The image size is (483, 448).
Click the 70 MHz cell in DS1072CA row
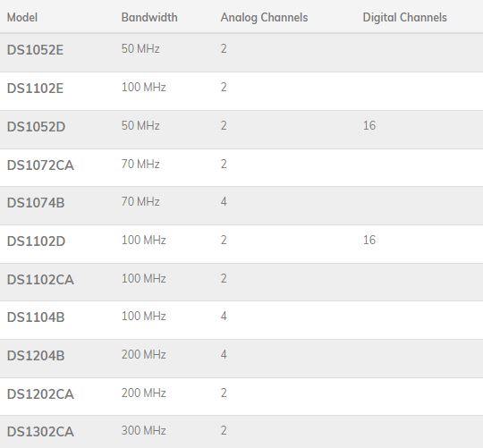(140, 165)
